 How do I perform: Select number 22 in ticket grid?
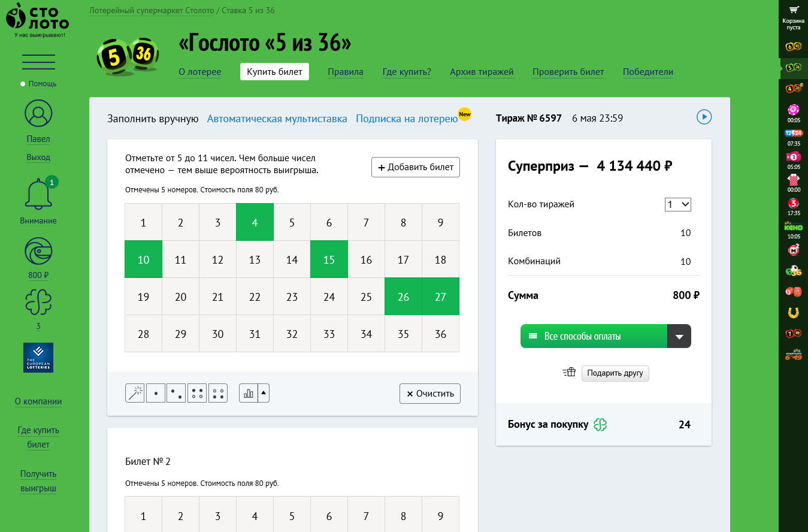pos(255,297)
